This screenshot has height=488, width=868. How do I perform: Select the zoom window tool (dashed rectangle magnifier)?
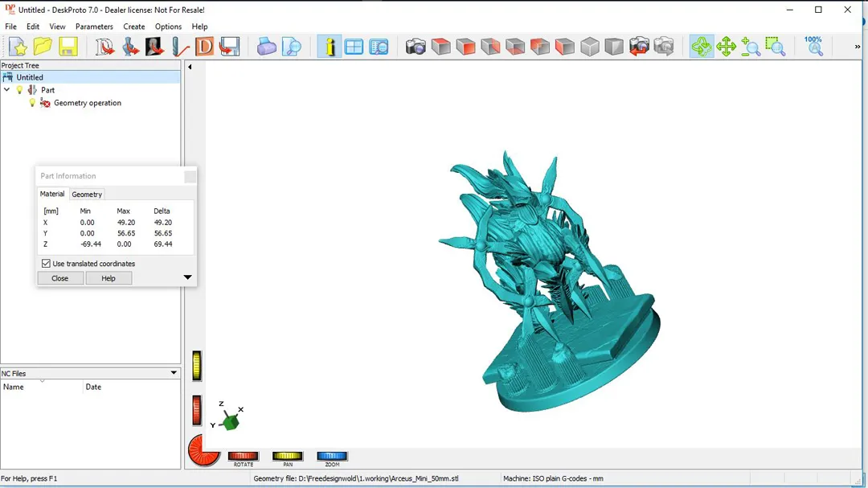pyautogui.click(x=776, y=47)
